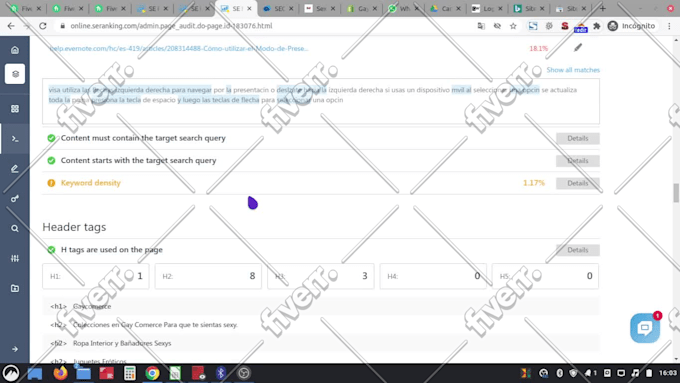Select the layers icon in the sidebar
This screenshot has width=680, height=383.
click(15, 74)
